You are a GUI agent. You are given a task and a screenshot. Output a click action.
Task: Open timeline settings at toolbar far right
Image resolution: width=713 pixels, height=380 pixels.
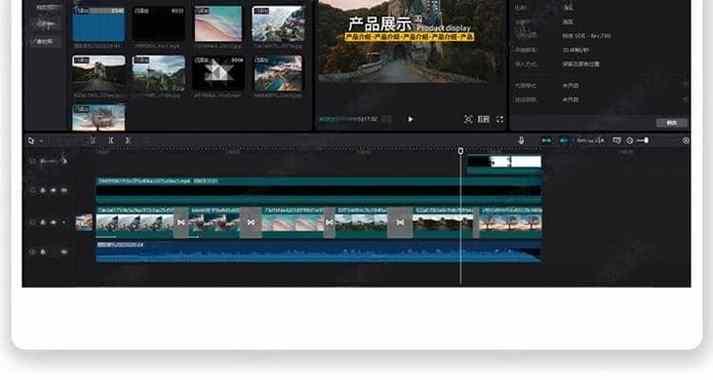point(686,140)
